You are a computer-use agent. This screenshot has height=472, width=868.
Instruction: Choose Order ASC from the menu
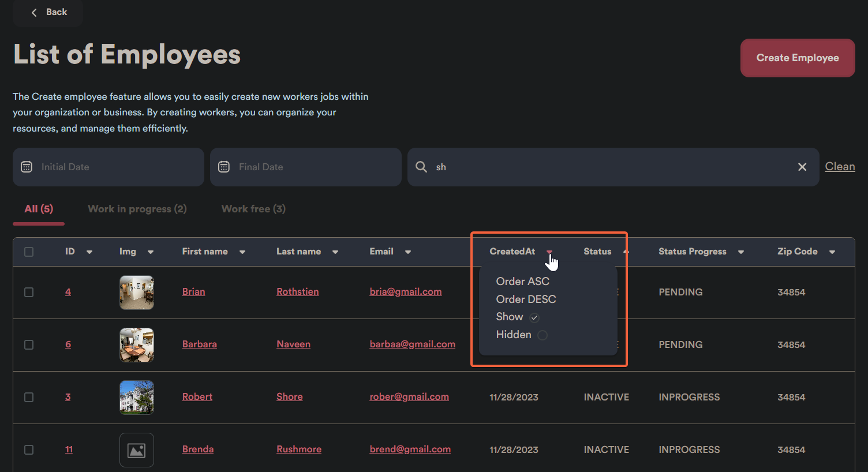click(x=522, y=281)
